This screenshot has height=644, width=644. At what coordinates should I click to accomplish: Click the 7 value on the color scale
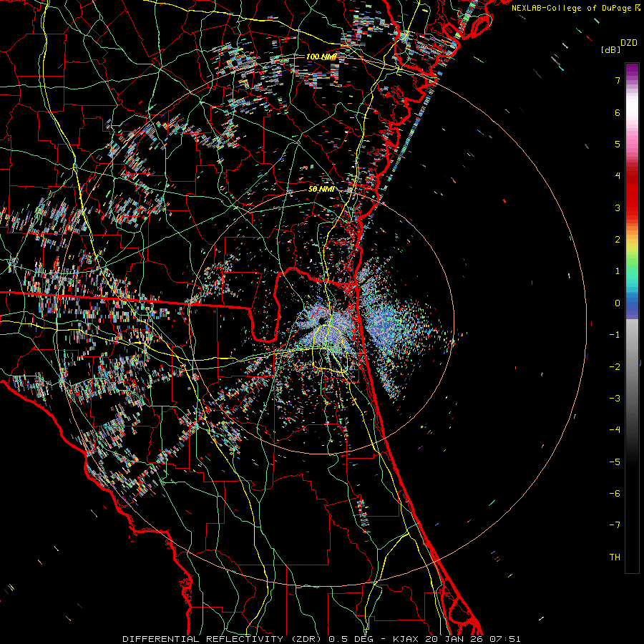[618, 80]
